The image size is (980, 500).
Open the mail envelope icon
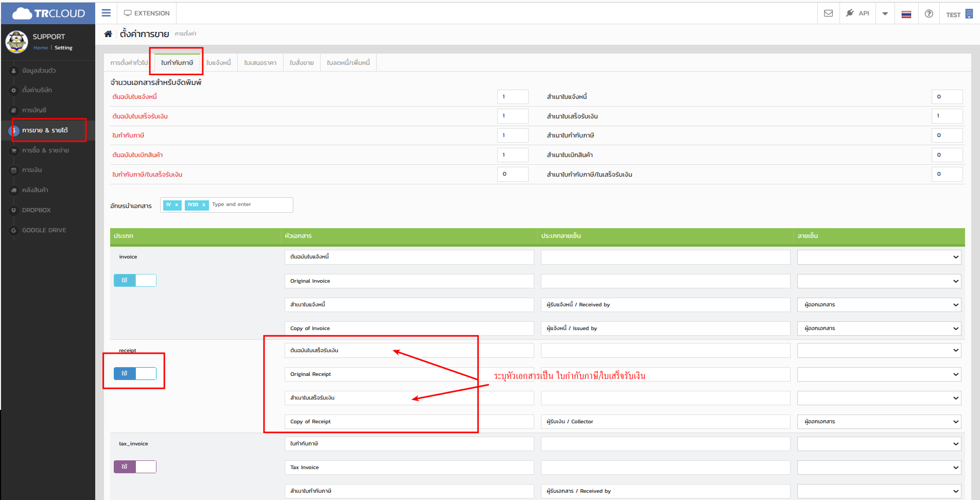coord(828,13)
